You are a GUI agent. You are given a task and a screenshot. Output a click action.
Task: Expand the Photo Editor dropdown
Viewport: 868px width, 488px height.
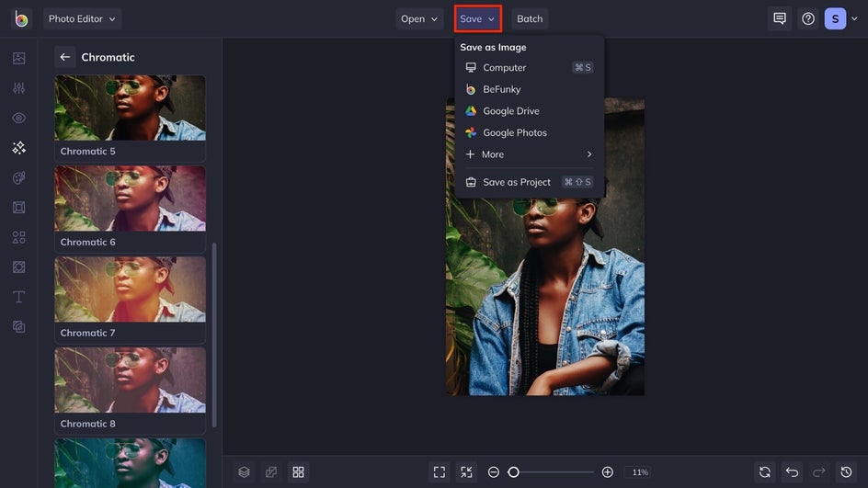(x=82, y=18)
